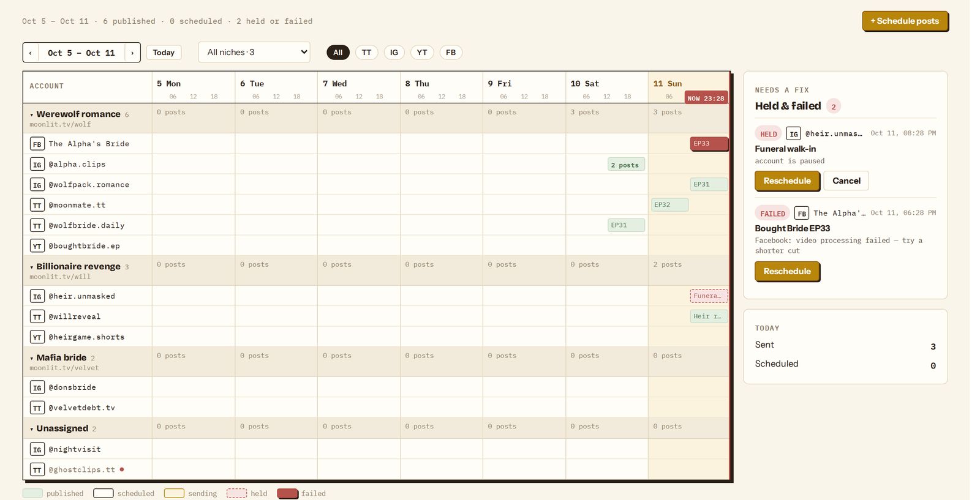Open the All niches dropdown
The height and width of the screenshot is (500, 980).
tap(254, 52)
